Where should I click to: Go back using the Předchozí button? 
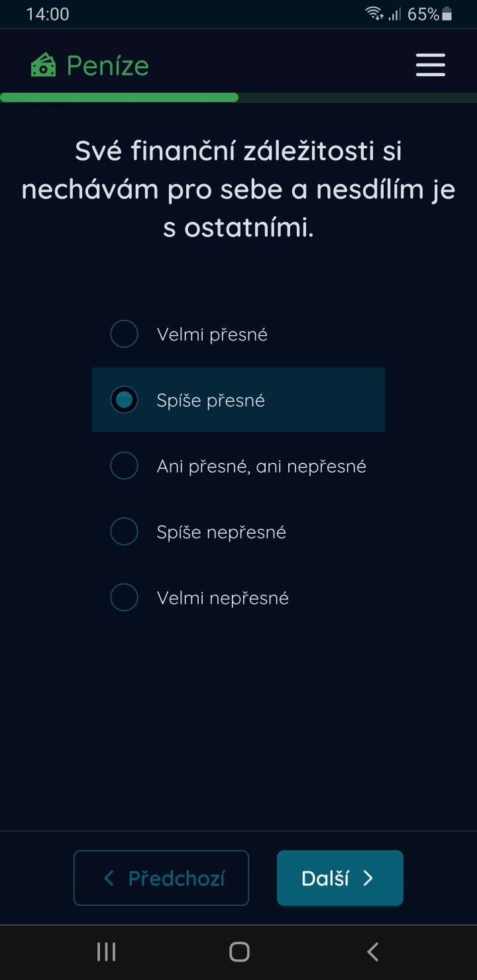click(x=161, y=877)
